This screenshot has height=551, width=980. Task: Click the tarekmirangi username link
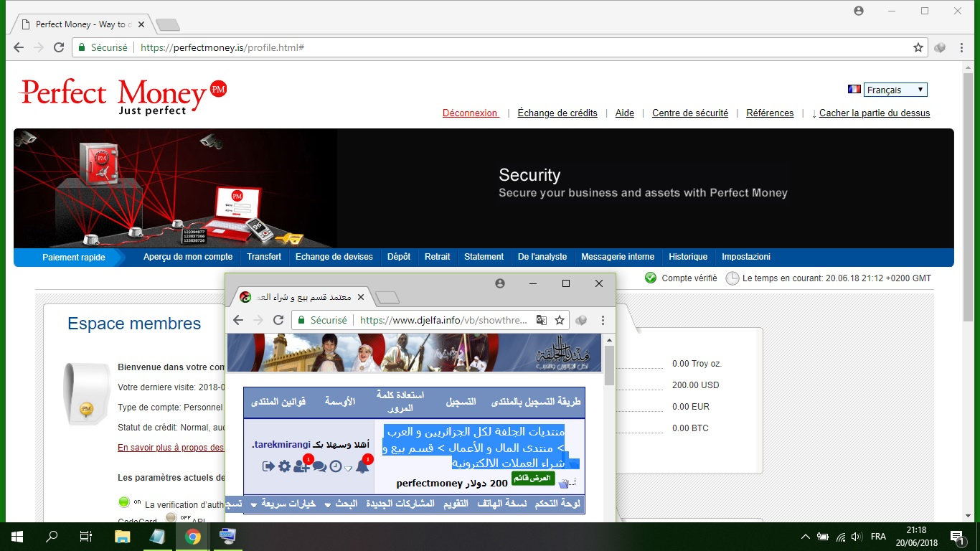[283, 445]
